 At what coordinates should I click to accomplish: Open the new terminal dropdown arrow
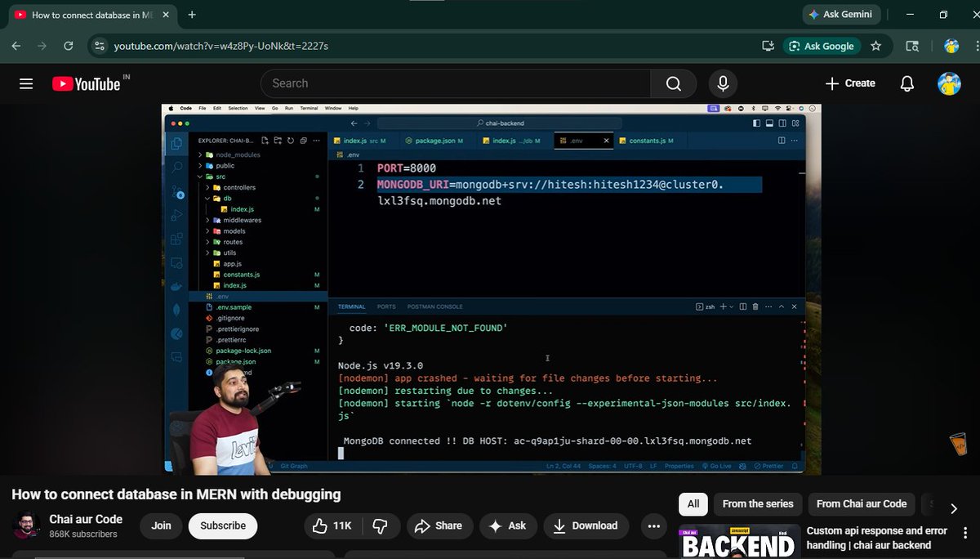732,306
